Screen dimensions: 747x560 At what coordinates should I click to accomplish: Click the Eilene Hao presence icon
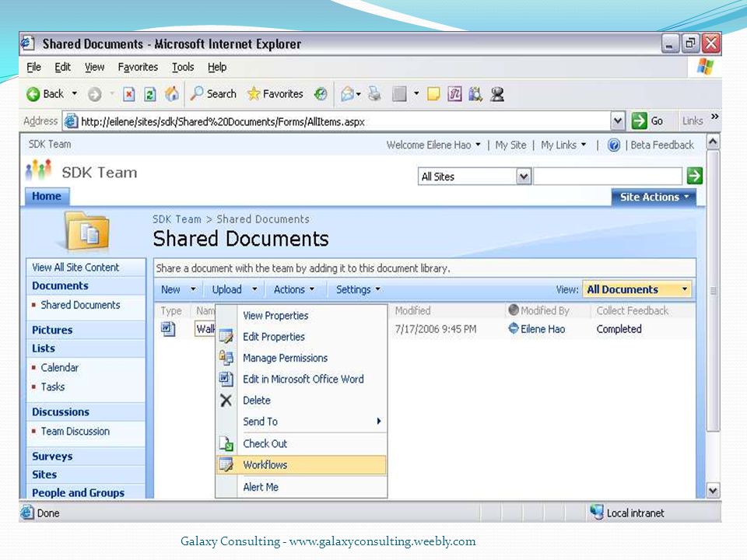tap(514, 328)
